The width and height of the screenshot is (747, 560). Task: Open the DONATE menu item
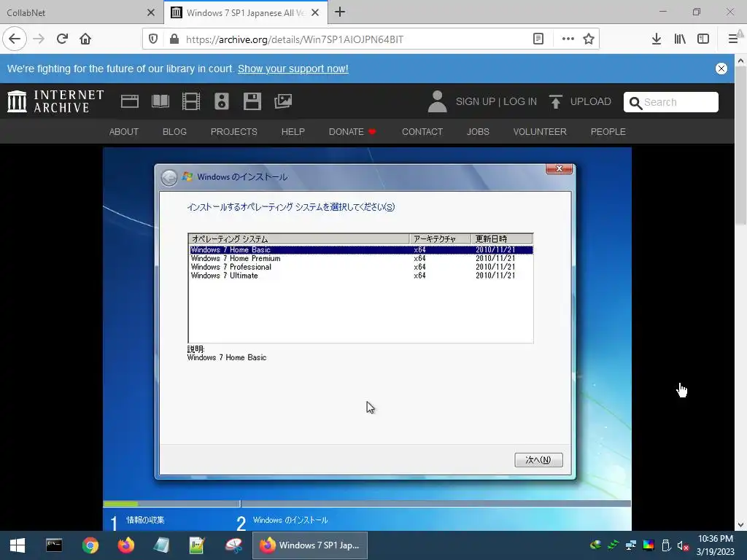[352, 132]
